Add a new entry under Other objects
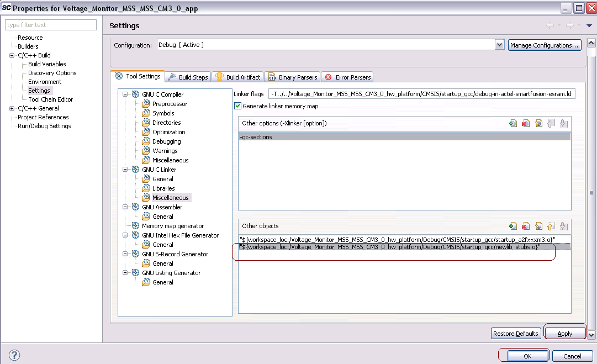The height and width of the screenshot is (364, 597). coord(513,225)
